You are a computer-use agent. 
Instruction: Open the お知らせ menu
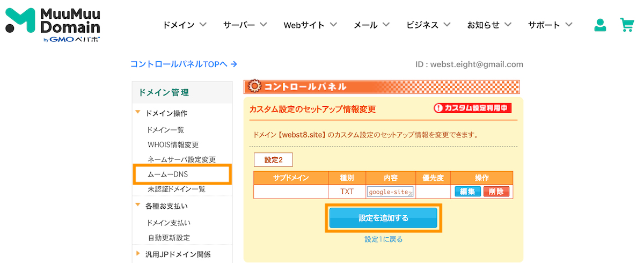(x=489, y=25)
